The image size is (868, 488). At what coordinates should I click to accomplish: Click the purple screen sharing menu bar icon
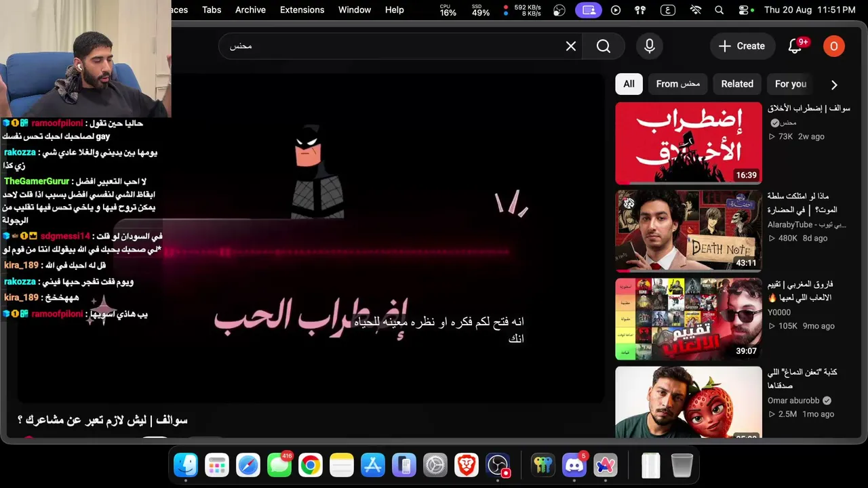589,10
